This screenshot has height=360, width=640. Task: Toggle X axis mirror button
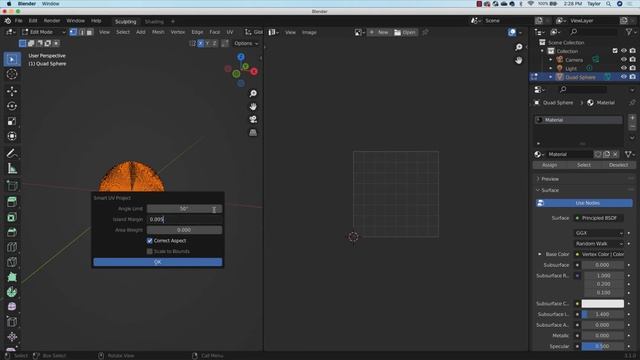[200, 43]
